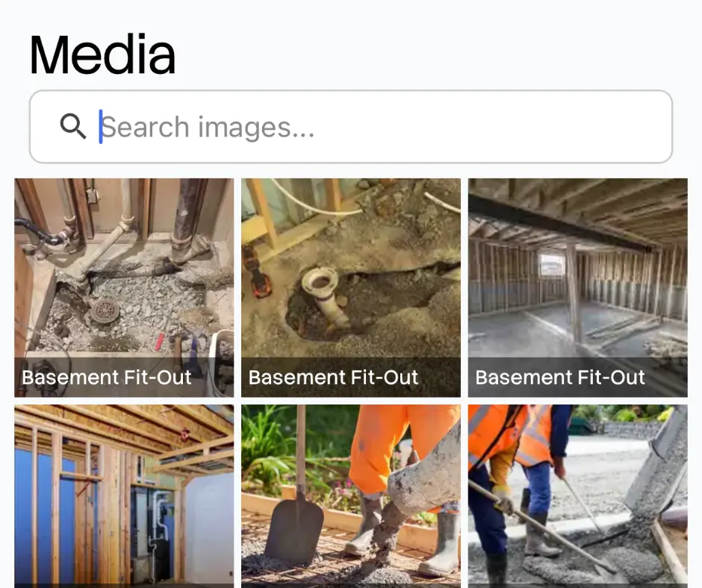Open the exposed pipes and floor drain photo
The width and height of the screenshot is (702, 588).
pos(124,288)
